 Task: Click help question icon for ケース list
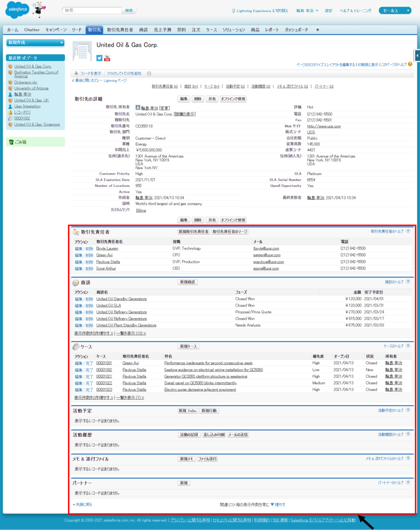coord(408,346)
